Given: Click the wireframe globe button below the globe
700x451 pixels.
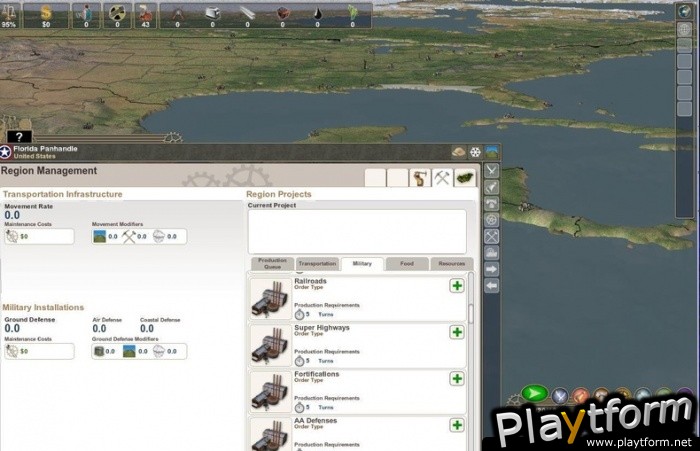Looking at the screenshot, I should pos(684,29).
